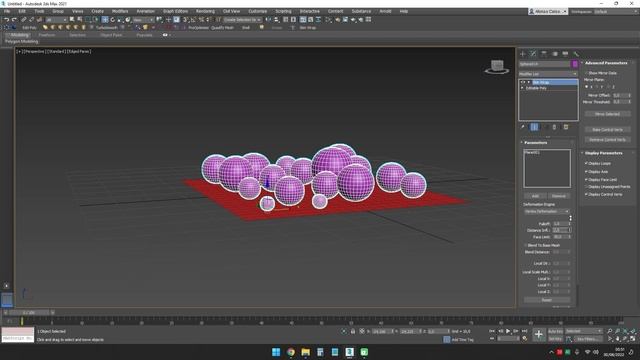The width and height of the screenshot is (640, 360).
Task: Open the Rendering menu
Action: [205, 11]
